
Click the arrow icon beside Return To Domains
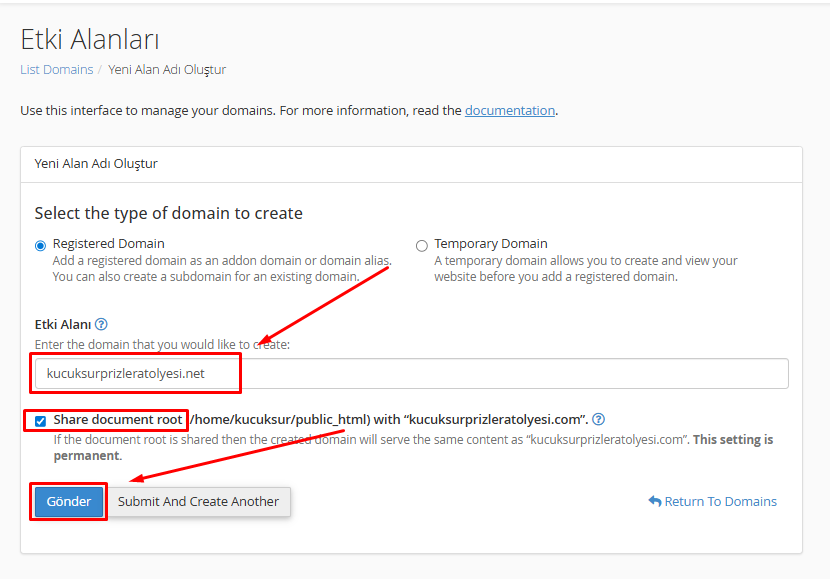654,501
